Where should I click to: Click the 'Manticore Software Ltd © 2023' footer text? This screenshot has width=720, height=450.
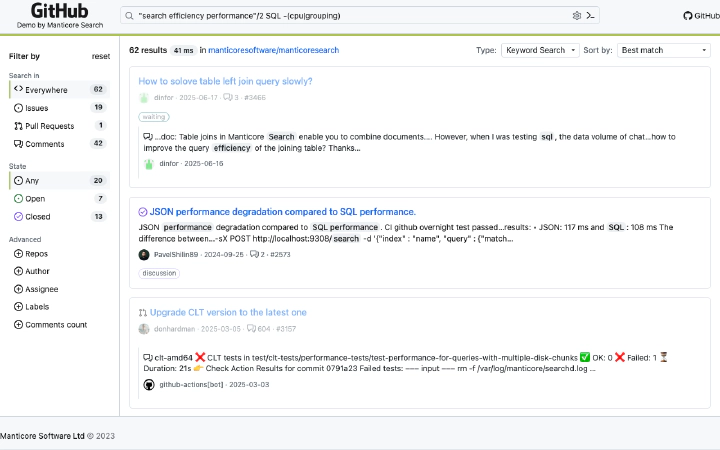tap(57, 436)
